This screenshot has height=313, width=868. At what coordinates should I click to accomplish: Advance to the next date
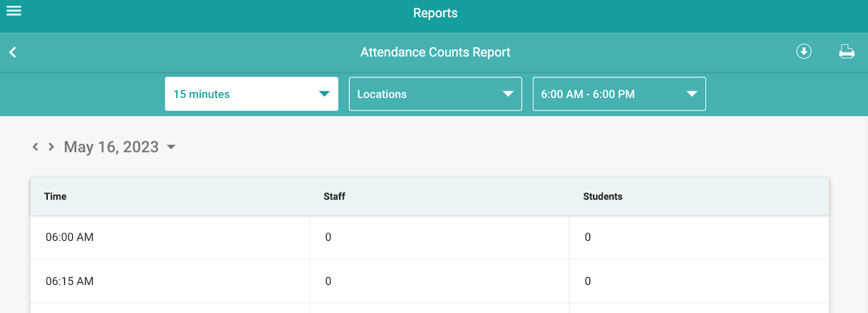coord(51,146)
